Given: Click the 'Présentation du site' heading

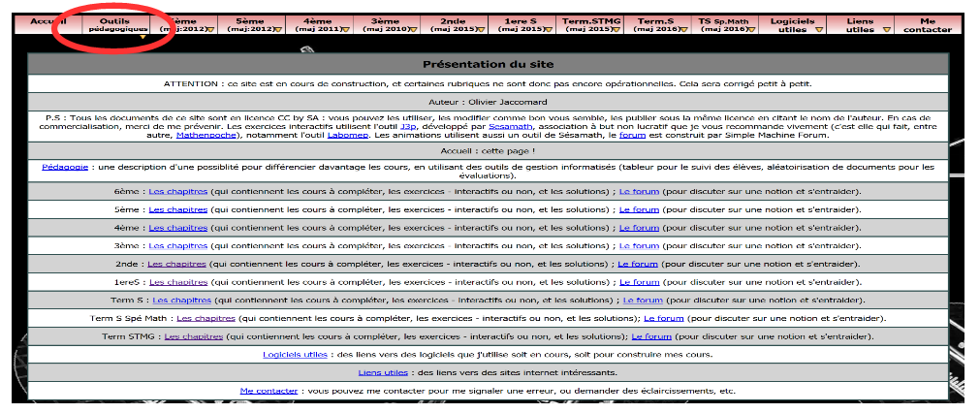Looking at the screenshot, I should [489, 64].
